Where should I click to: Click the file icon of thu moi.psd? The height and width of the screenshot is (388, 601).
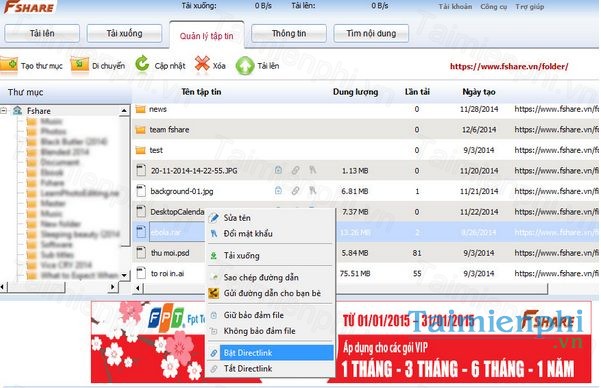coord(141,252)
